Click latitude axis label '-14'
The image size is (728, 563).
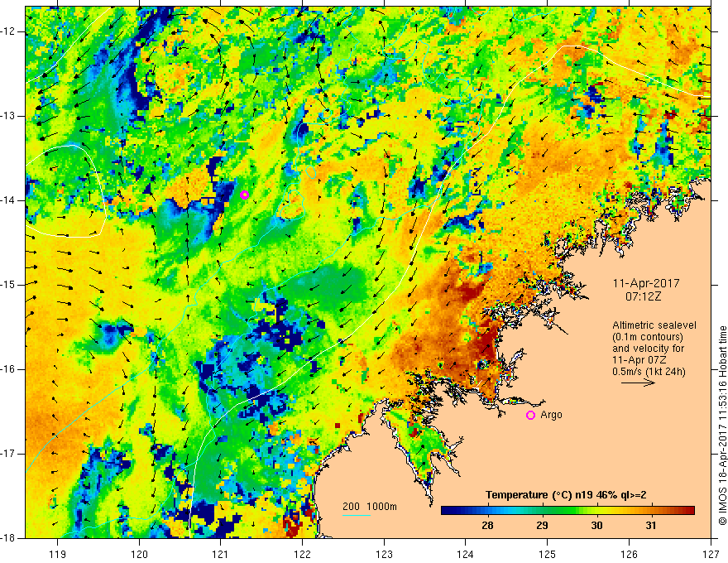(9, 200)
